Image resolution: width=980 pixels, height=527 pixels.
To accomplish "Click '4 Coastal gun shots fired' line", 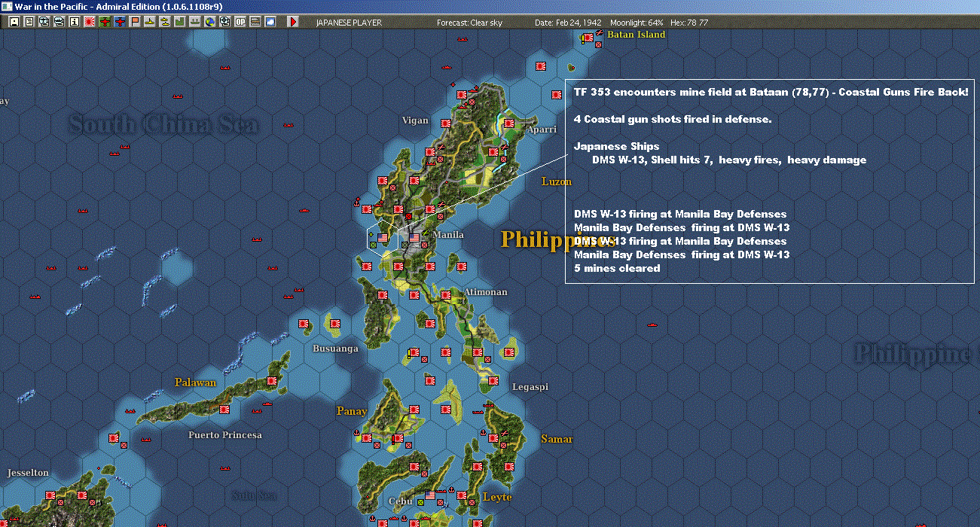I will click(673, 119).
